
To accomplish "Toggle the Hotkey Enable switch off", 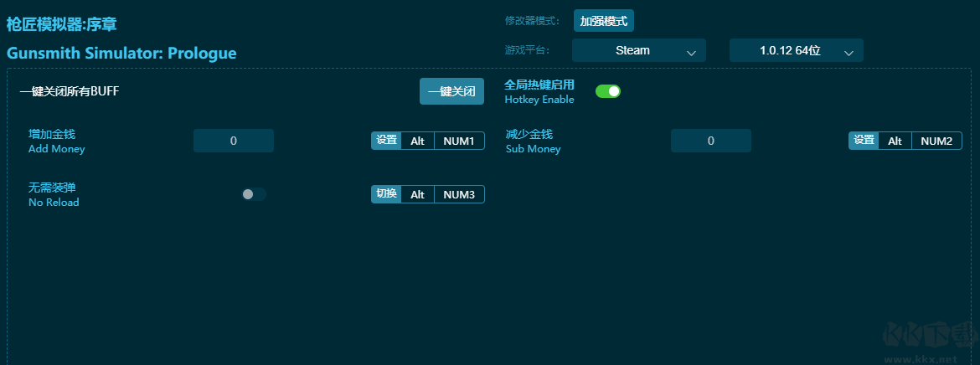I will tap(607, 91).
